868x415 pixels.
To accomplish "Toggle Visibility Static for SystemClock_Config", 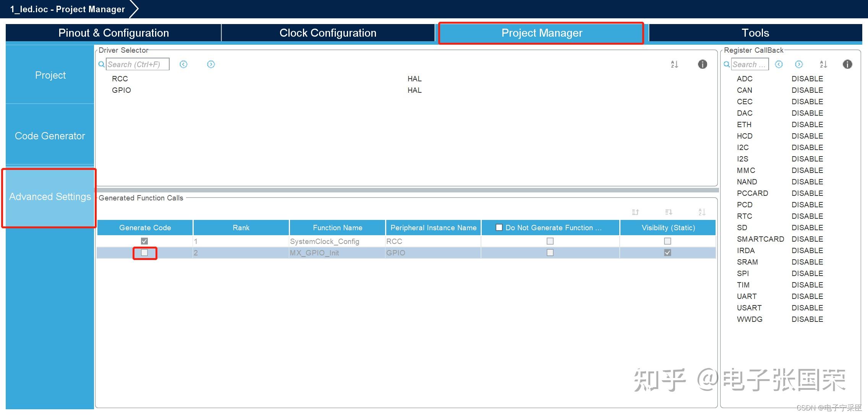I will point(667,241).
